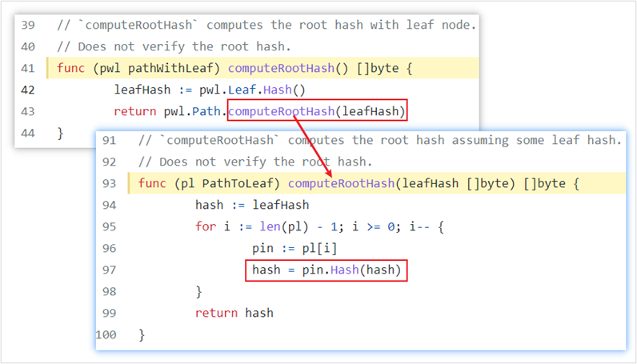Click 'hash := leafHash' on line 94
The image size is (637, 364).
pos(252,205)
